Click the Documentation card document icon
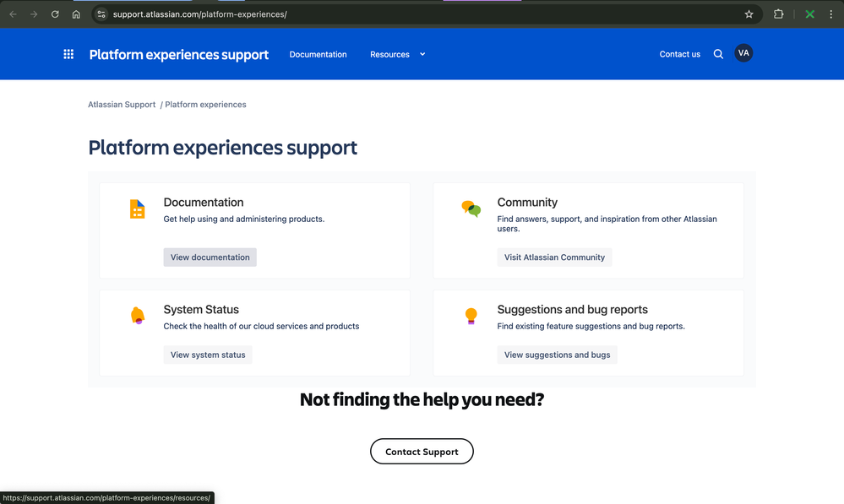Image resolution: width=844 pixels, height=504 pixels. click(137, 209)
